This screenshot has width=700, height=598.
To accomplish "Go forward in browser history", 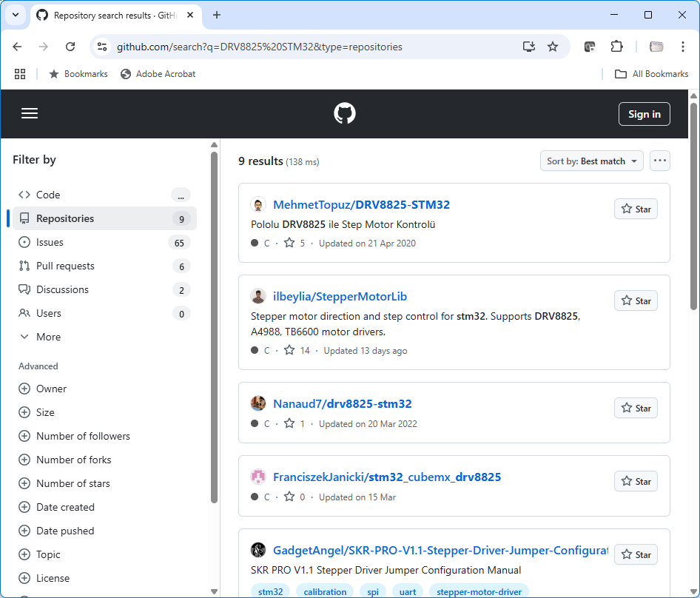I will [44, 47].
